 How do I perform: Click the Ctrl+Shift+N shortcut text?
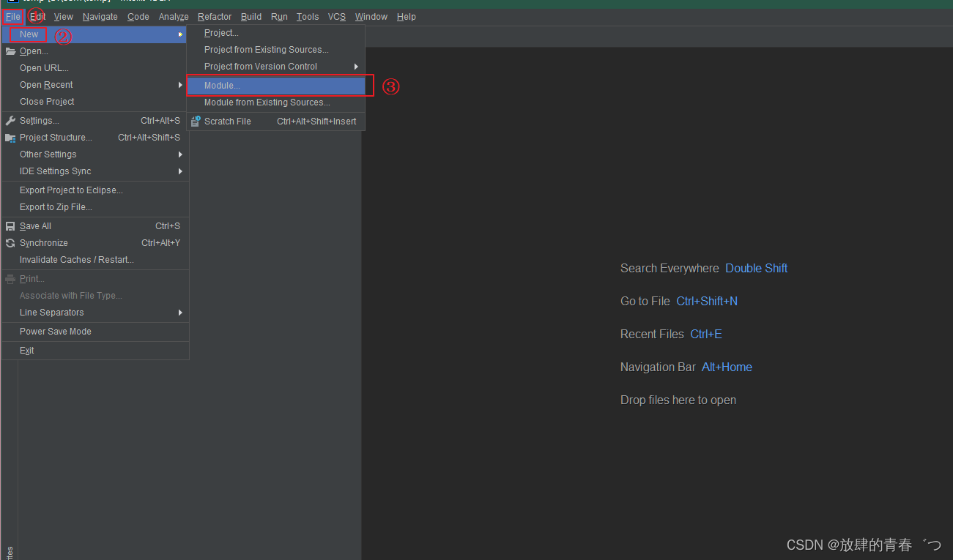(x=707, y=302)
